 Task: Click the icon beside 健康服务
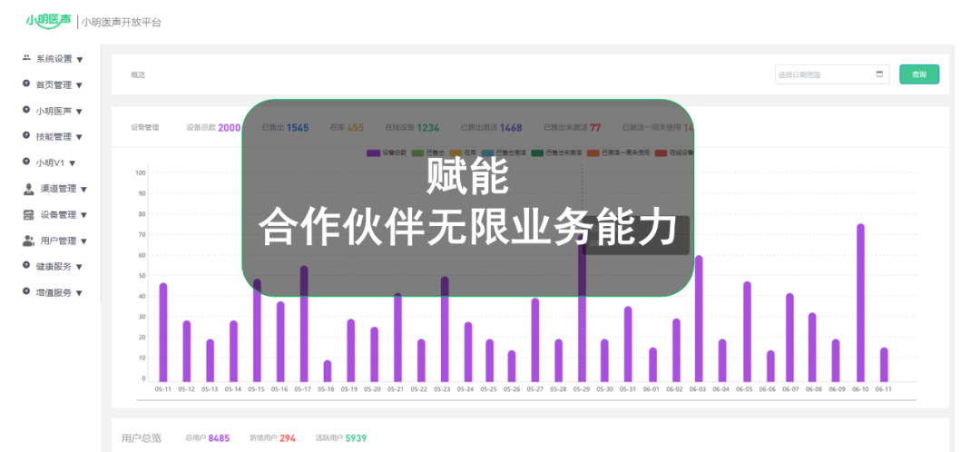pyautogui.click(x=26, y=266)
